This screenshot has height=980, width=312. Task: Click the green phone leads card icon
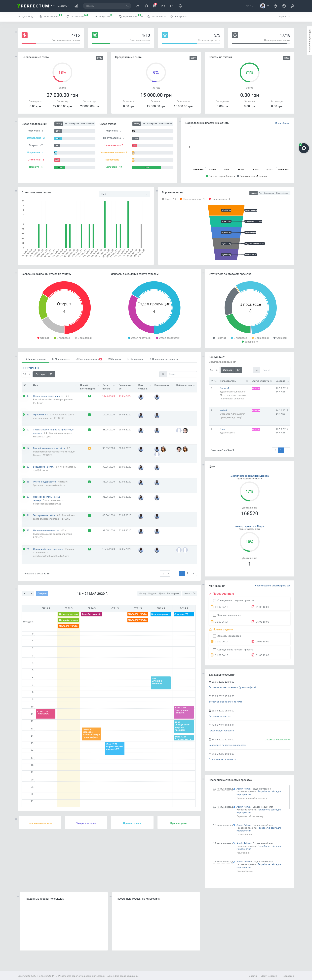point(95,35)
